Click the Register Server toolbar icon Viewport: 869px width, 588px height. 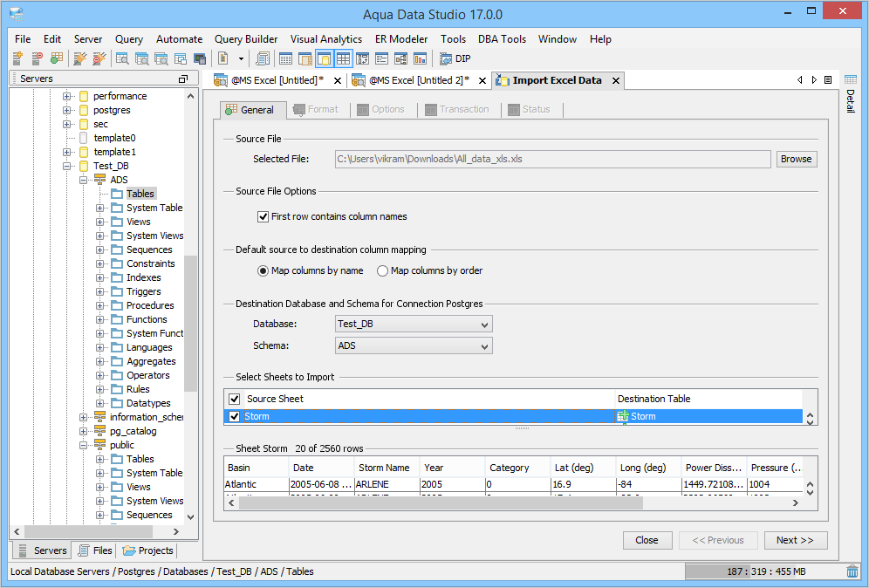click(17, 58)
